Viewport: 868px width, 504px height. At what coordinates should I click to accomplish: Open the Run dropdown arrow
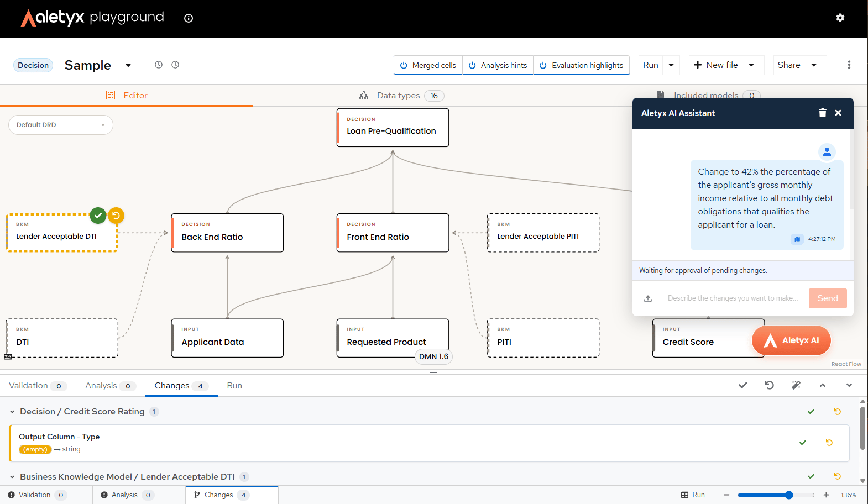coord(671,65)
